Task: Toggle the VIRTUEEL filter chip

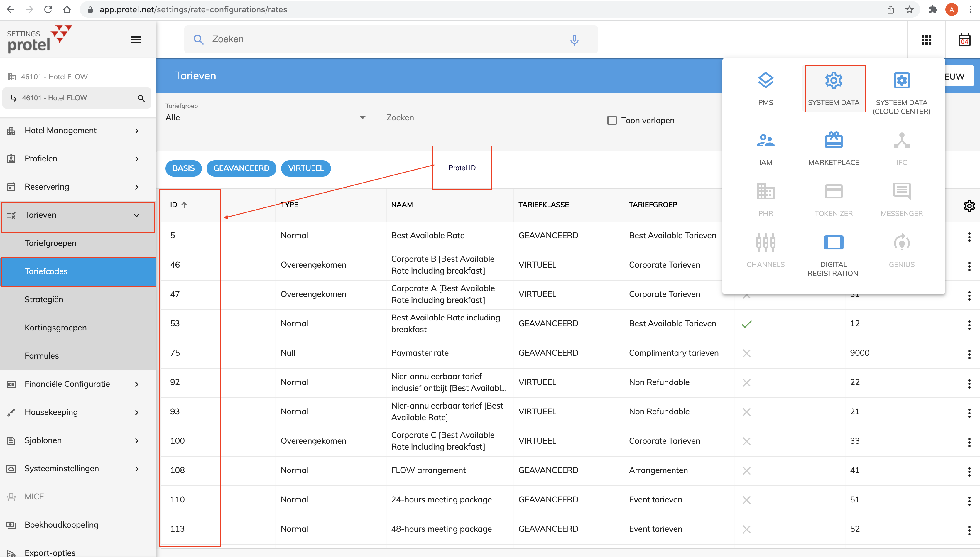Action: [305, 168]
